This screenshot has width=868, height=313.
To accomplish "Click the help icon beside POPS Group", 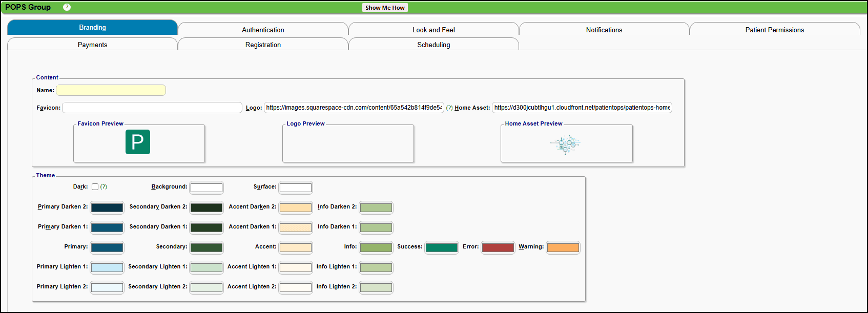I will [67, 7].
